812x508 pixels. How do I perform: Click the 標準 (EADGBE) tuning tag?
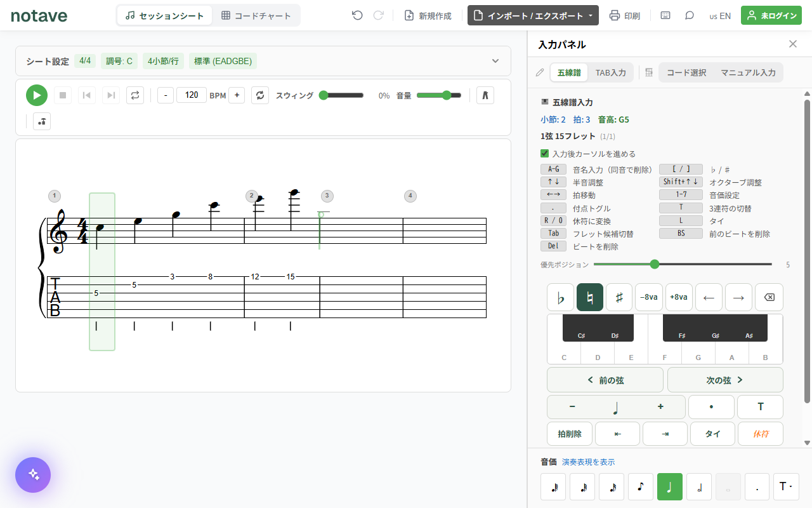223,61
